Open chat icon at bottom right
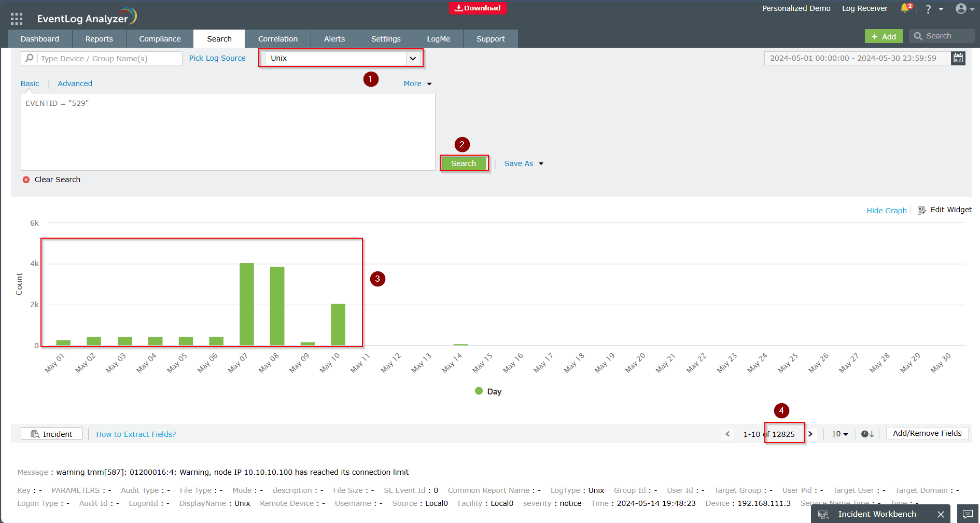 pyautogui.click(x=968, y=514)
